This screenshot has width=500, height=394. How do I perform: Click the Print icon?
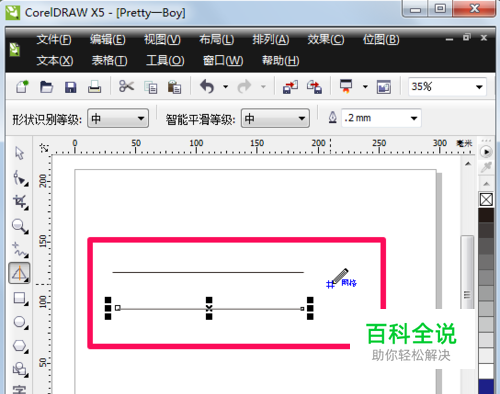(x=94, y=87)
